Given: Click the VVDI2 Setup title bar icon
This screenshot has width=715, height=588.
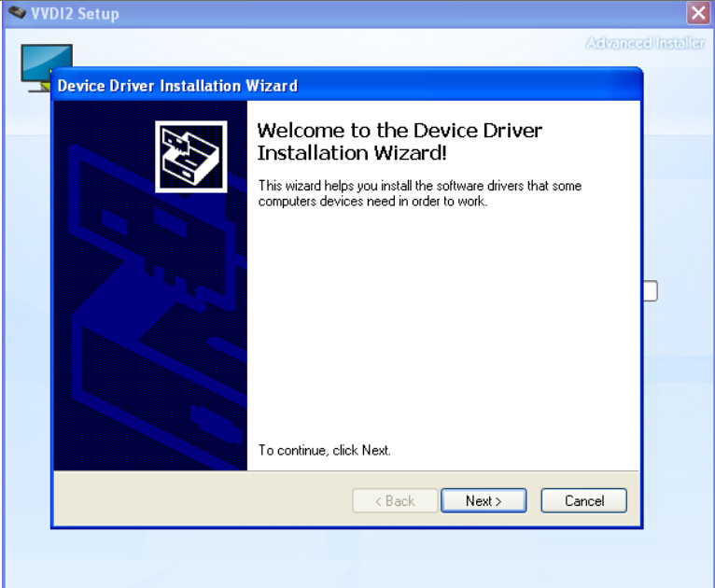Looking at the screenshot, I should tap(17, 12).
